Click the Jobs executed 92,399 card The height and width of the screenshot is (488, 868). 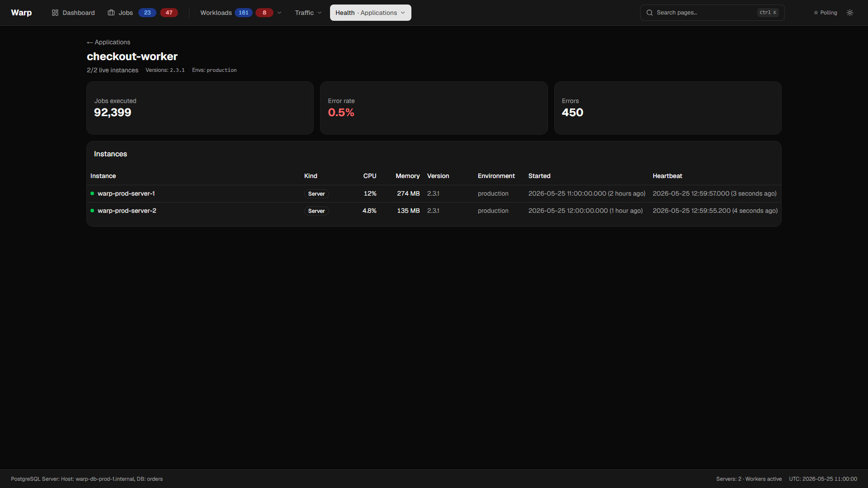(200, 108)
